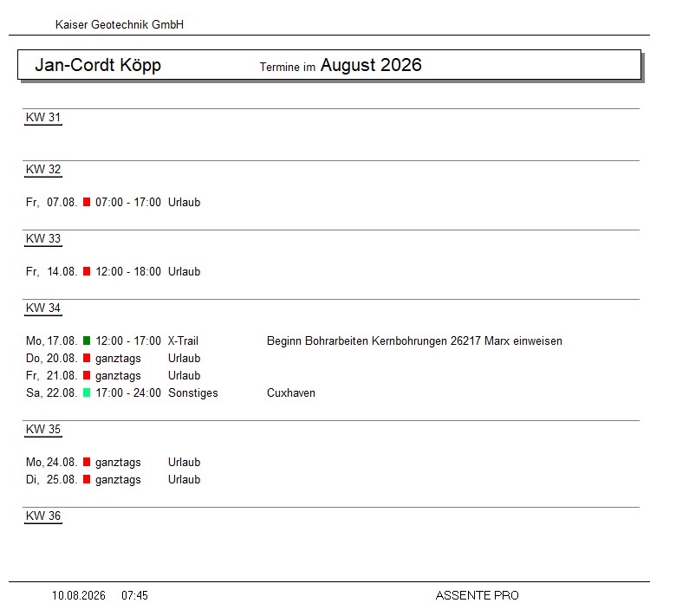Click the red marker on 21.08. entry
This screenshot has height=616, width=676.
[x=87, y=375]
